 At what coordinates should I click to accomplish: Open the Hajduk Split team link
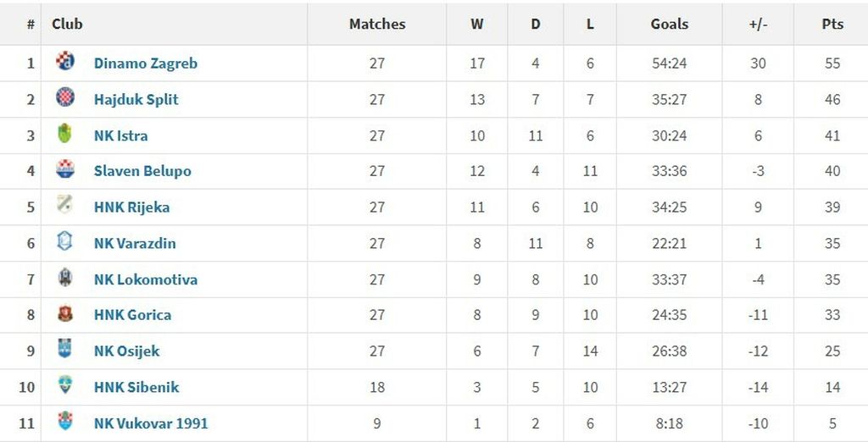tap(136, 99)
